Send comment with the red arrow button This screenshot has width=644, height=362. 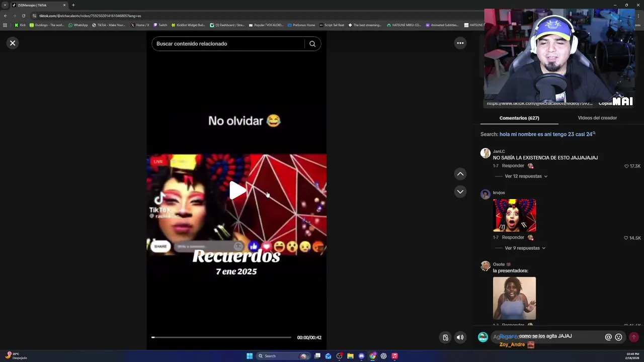[633, 337]
